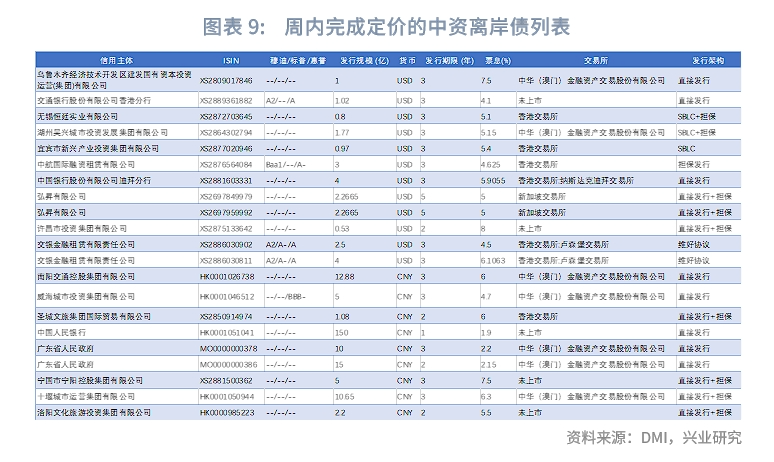Screen dimensions: 774x462
Task: Click ISIN cell XS2697959992
Action: 226,213
